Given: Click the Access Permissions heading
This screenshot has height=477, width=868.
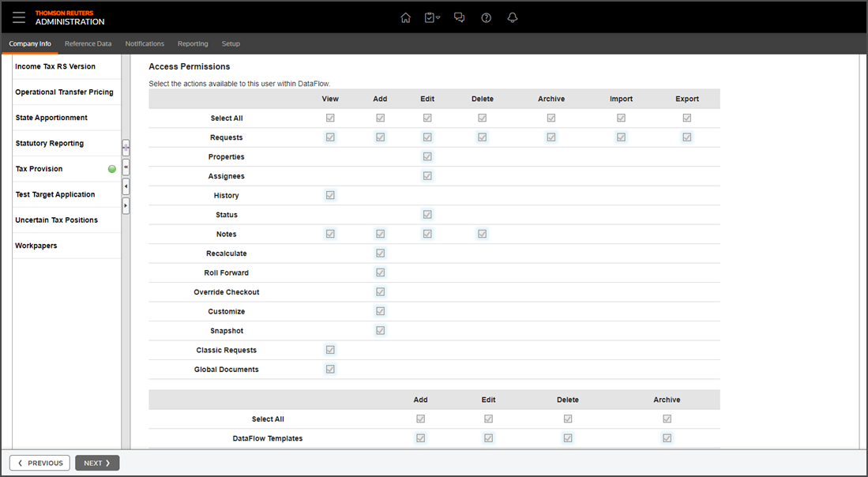Looking at the screenshot, I should [190, 66].
